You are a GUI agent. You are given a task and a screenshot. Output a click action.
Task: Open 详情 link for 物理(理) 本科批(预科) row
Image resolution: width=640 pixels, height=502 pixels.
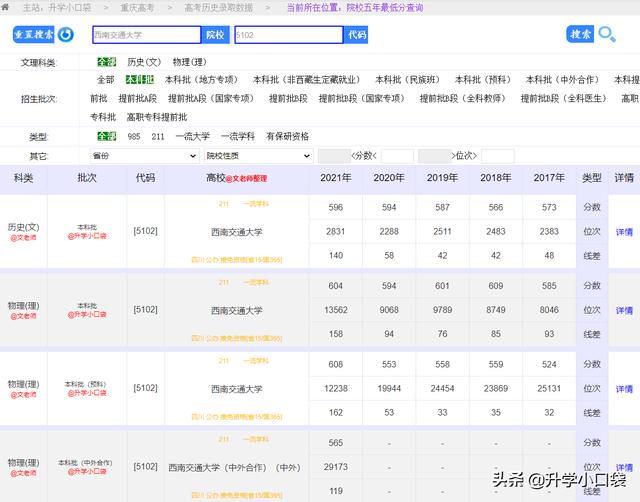point(624,389)
